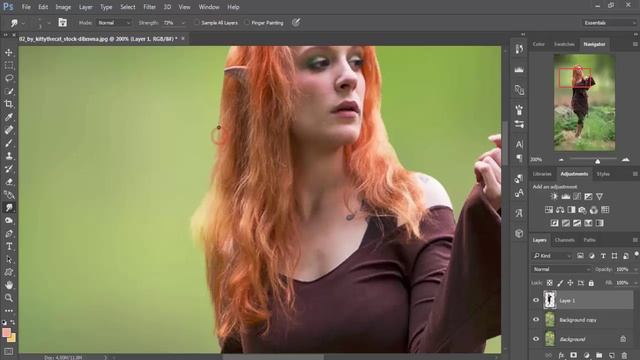Select the Rectangular Marquee tool
This screenshot has width=640, height=360.
pos(9,66)
